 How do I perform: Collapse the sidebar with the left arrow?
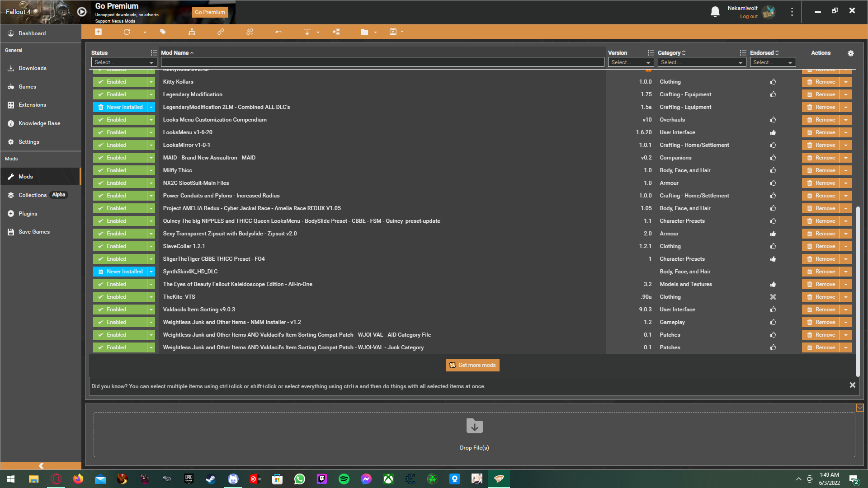coord(41,466)
